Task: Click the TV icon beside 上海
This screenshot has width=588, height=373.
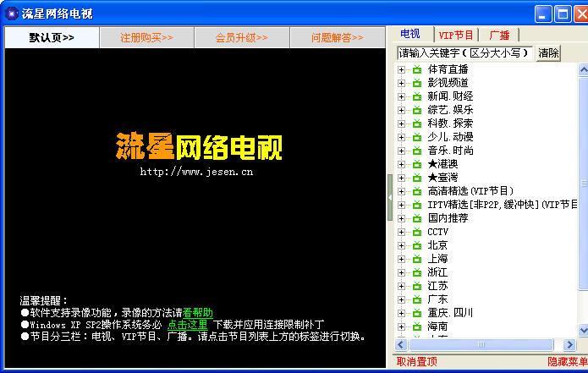Action: pos(417,259)
